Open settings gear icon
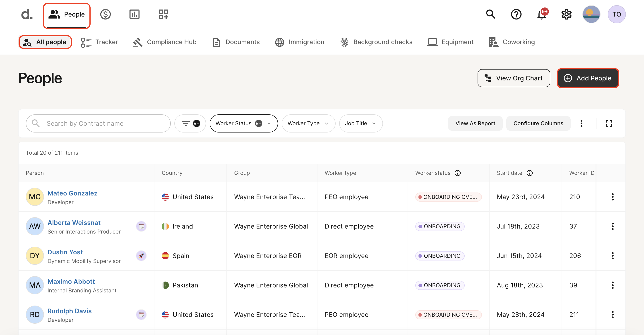Screen dimensions: 644x335 [567, 14]
